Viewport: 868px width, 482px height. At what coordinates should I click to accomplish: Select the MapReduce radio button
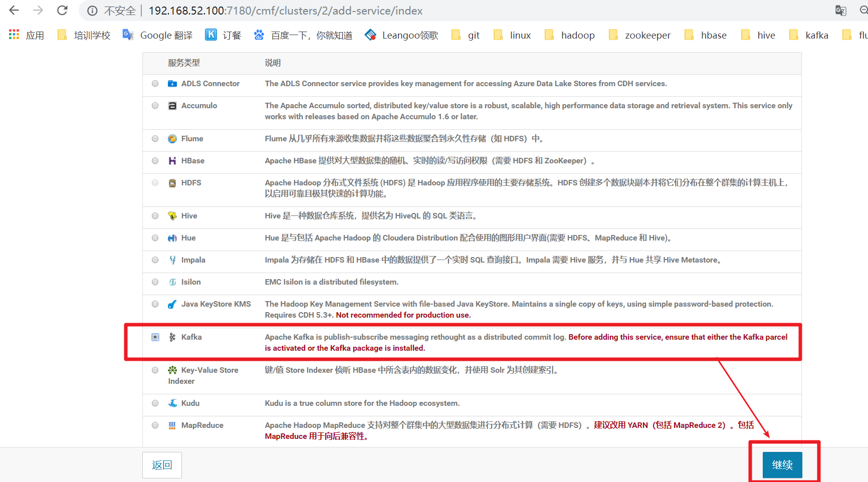click(155, 425)
